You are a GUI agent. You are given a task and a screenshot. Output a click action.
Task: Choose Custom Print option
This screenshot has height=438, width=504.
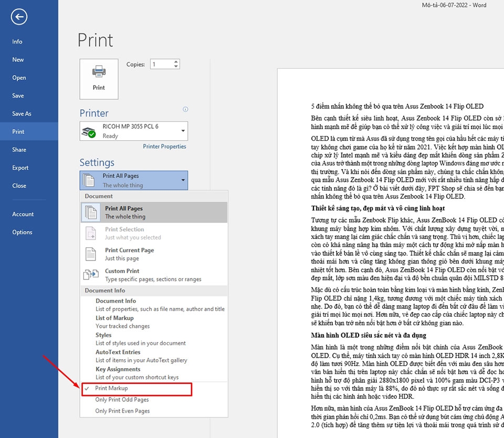click(x=154, y=275)
